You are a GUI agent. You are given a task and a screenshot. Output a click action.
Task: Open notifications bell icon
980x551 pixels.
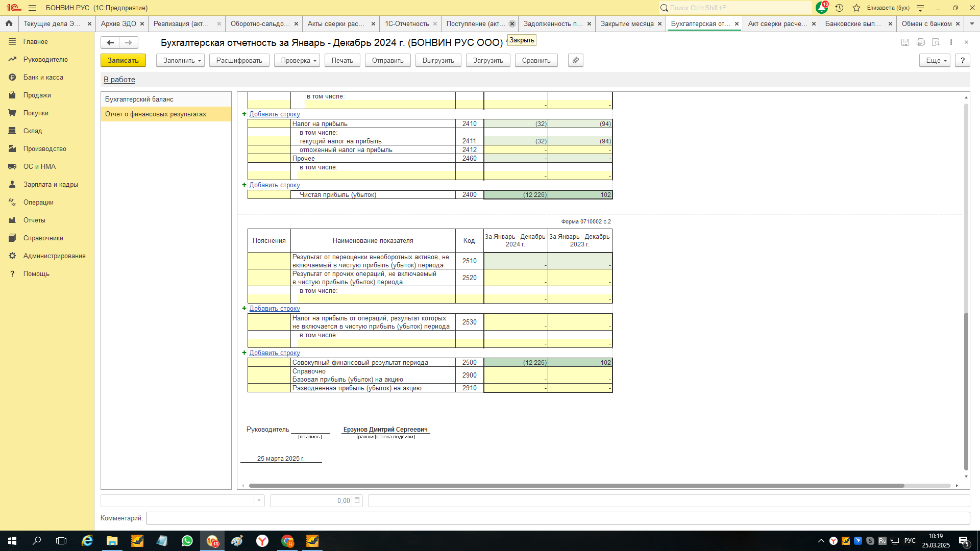pos(821,8)
